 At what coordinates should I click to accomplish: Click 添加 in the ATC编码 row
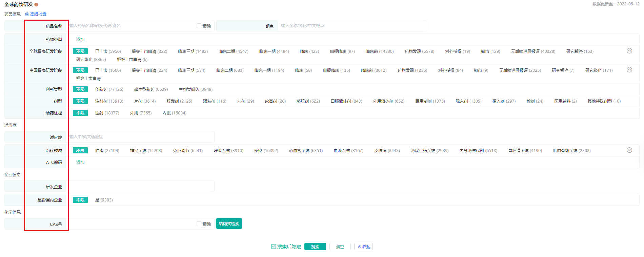[x=80, y=163]
